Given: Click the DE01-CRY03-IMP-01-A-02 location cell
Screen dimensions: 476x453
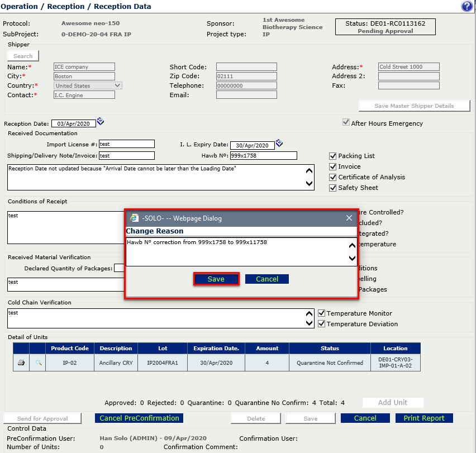Looking at the screenshot, I should (395, 363).
